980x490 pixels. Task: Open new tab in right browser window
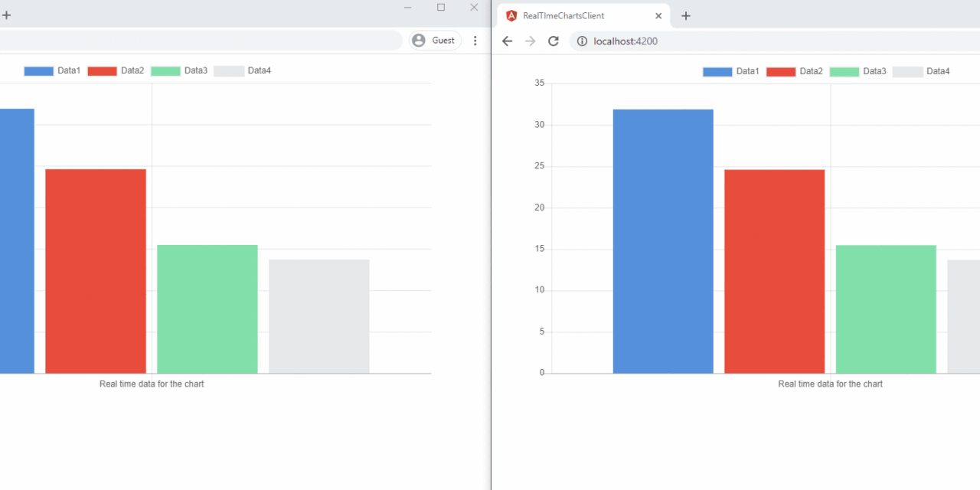686,16
